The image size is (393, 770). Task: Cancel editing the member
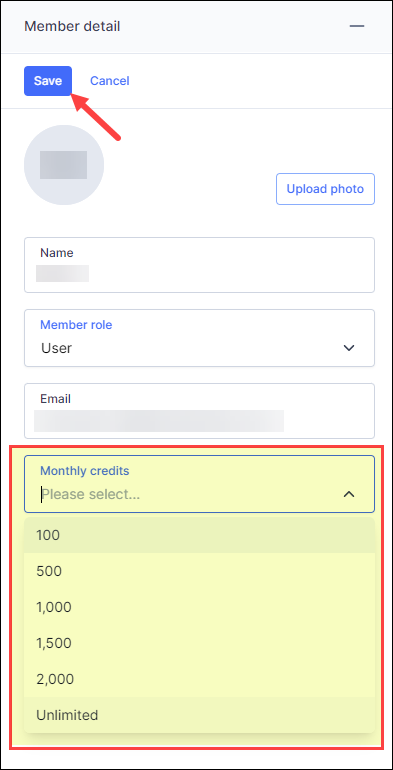coord(110,81)
